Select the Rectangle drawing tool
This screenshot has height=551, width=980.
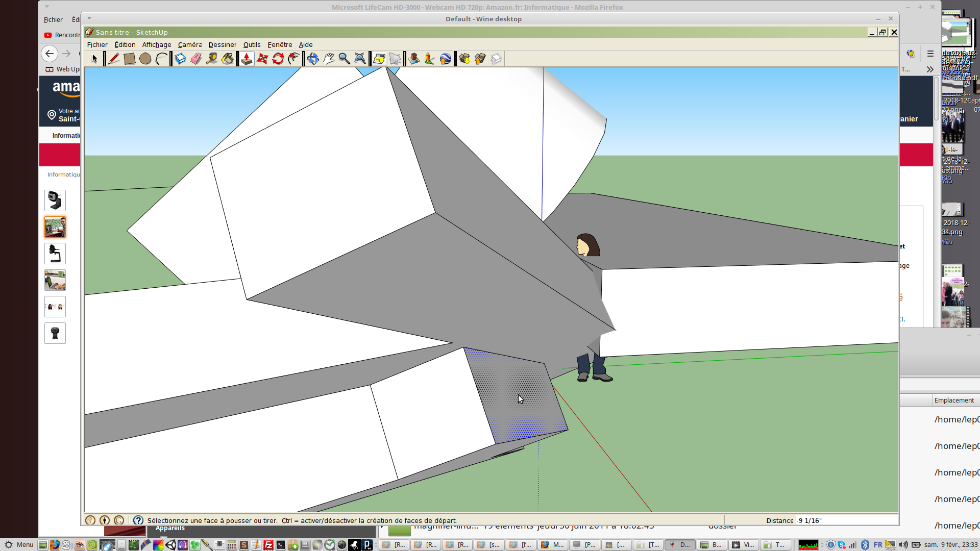click(129, 59)
